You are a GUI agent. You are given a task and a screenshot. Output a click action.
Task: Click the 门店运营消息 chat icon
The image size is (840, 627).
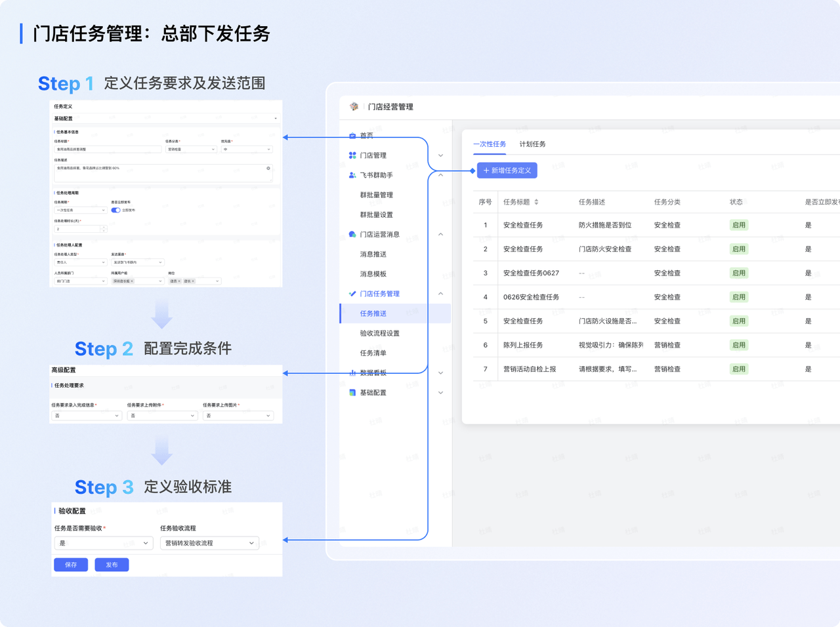click(x=352, y=234)
